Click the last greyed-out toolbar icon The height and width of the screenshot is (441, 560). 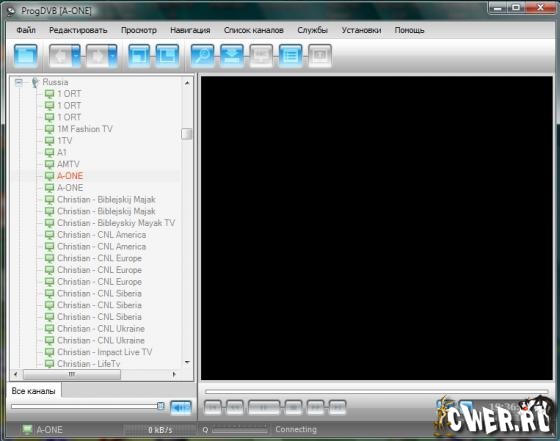click(320, 56)
